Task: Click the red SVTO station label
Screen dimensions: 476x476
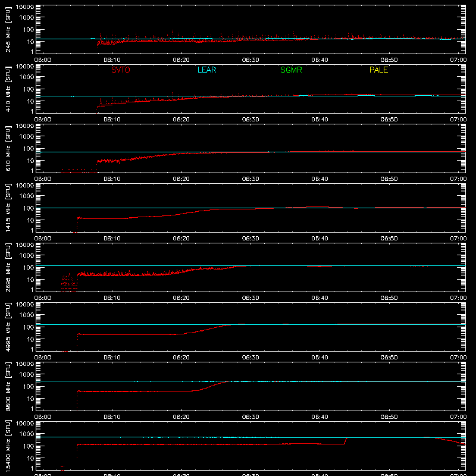Action: [x=121, y=70]
